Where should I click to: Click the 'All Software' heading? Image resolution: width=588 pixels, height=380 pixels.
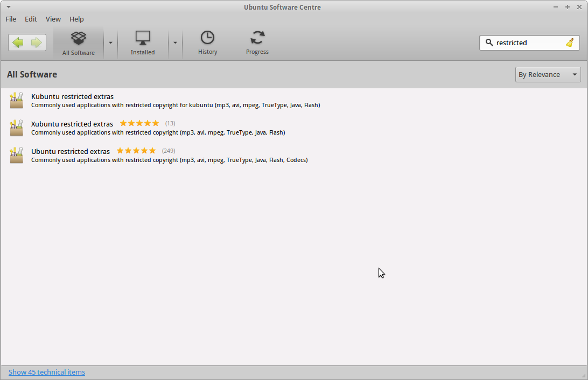point(32,75)
